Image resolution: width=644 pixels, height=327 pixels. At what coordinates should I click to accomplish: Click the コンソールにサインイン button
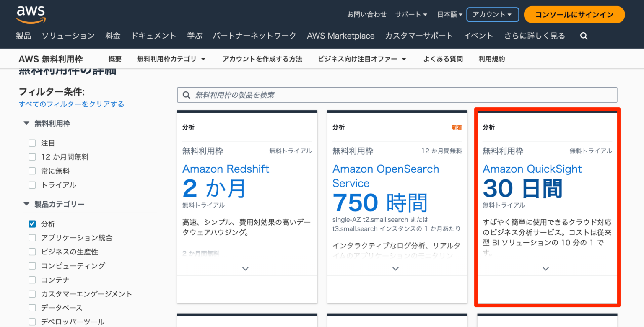tap(574, 14)
